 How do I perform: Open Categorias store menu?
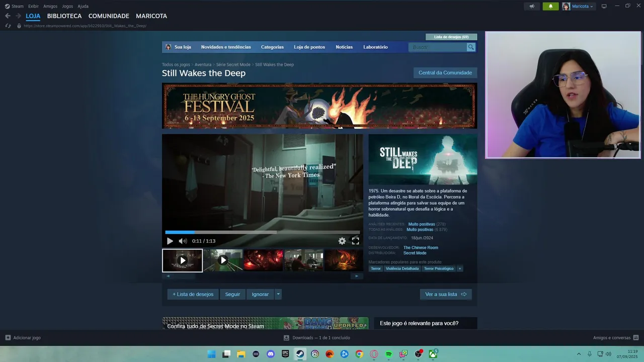coord(272,47)
